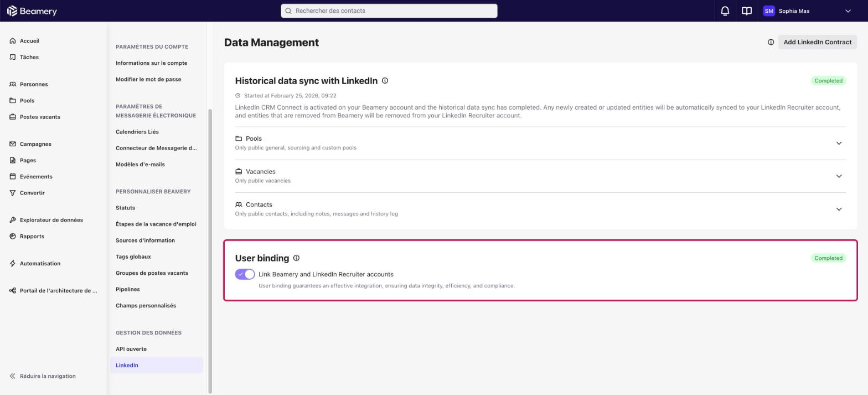
Task: Click the SM user avatar
Action: click(x=769, y=11)
